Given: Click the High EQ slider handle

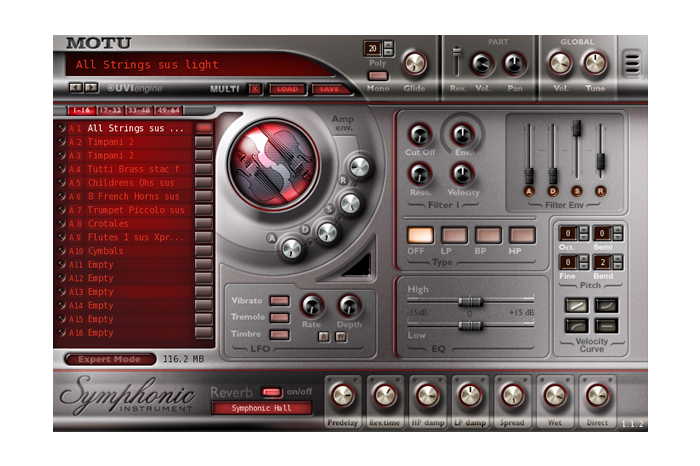Looking at the screenshot, I should 467,301.
